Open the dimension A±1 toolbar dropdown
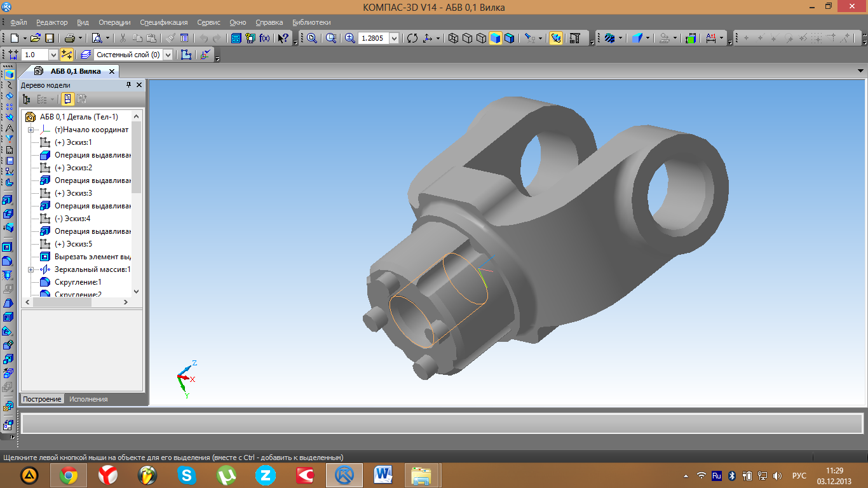Screen dimensions: 868x488 (721, 38)
